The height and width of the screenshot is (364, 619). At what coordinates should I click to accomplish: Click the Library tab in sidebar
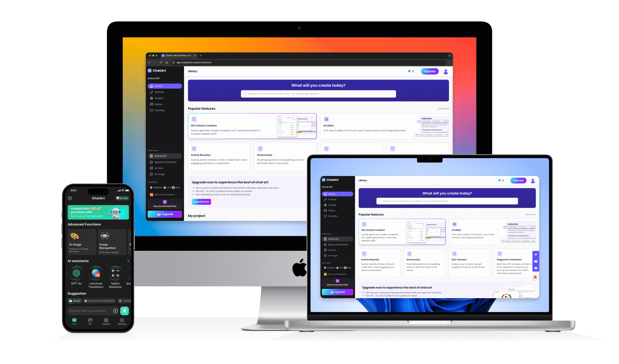(164, 86)
